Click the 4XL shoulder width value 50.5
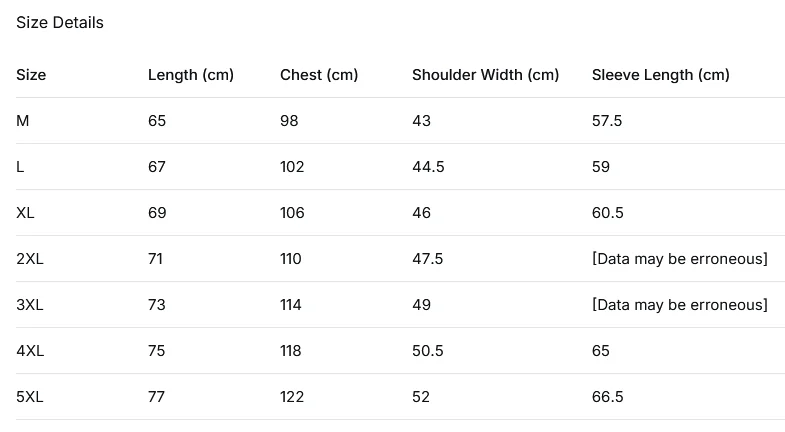785x432 pixels. click(428, 351)
